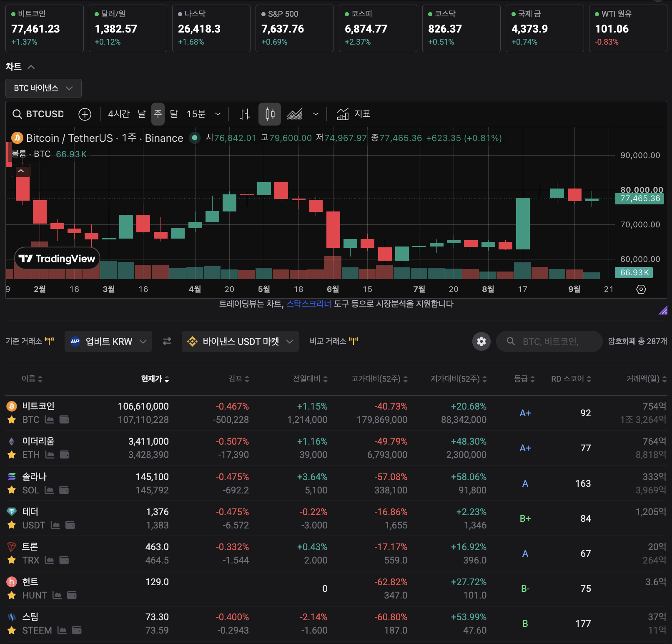
Task: Open chart settings hexagon icon
Action: [x=641, y=289]
